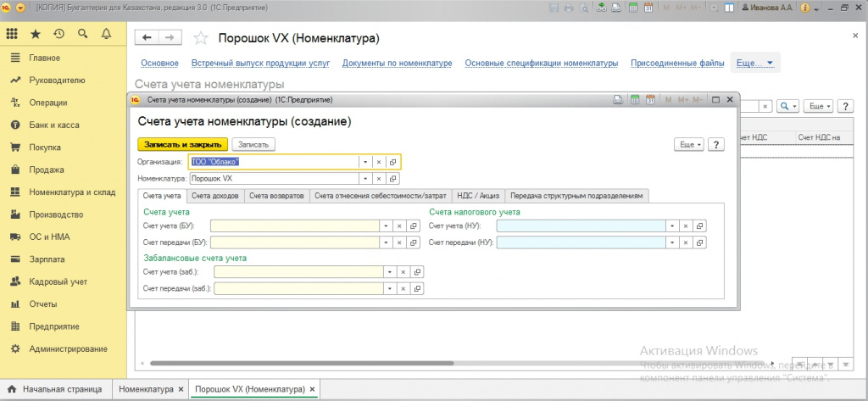Open notifications bell icon
Screen dimensions: 868x401
pos(106,35)
